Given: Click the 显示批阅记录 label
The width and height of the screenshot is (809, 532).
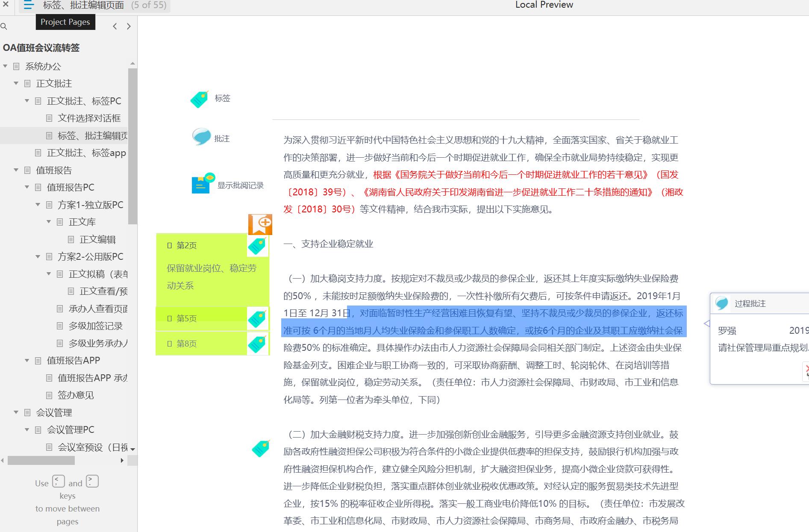Looking at the screenshot, I should point(240,185).
